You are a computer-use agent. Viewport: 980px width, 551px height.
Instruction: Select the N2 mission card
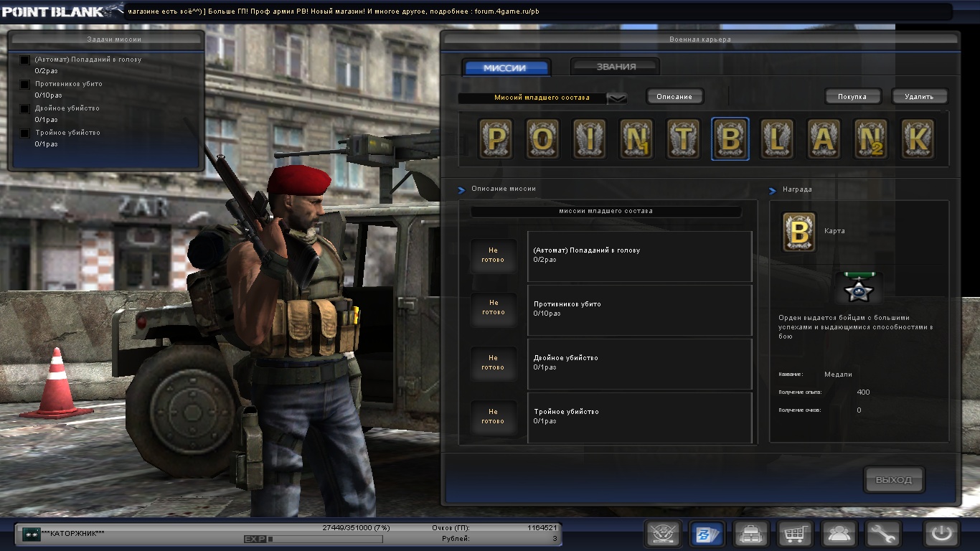[x=871, y=138]
